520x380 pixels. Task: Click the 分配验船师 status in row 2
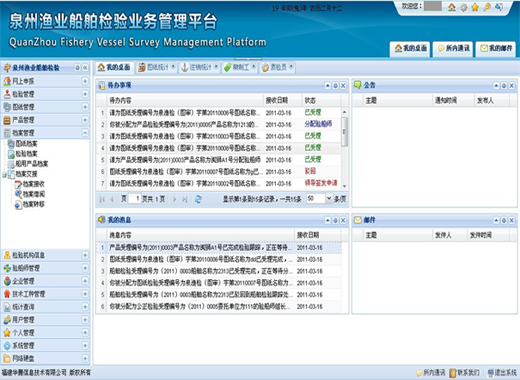pos(318,124)
